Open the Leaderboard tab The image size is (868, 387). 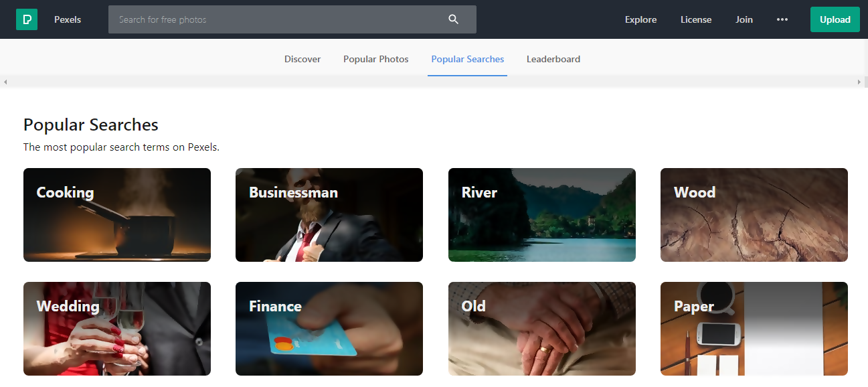[553, 59]
